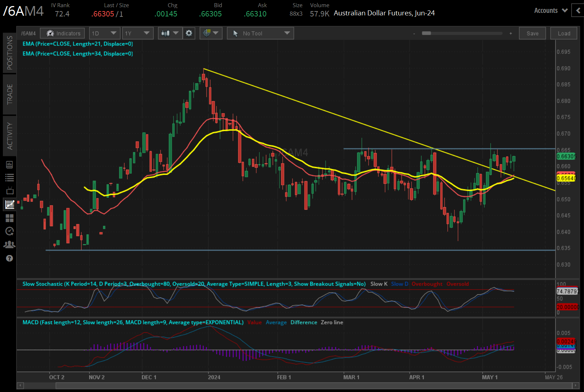Open the crosshair cursor options icon
This screenshot has height=392, width=584.
tap(211, 33)
